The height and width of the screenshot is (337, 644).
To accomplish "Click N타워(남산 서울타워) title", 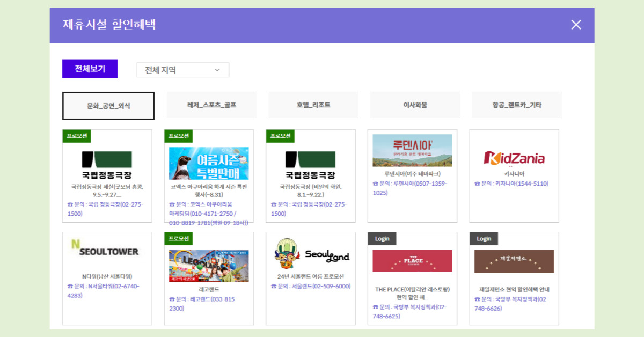I will pyautogui.click(x=107, y=276).
